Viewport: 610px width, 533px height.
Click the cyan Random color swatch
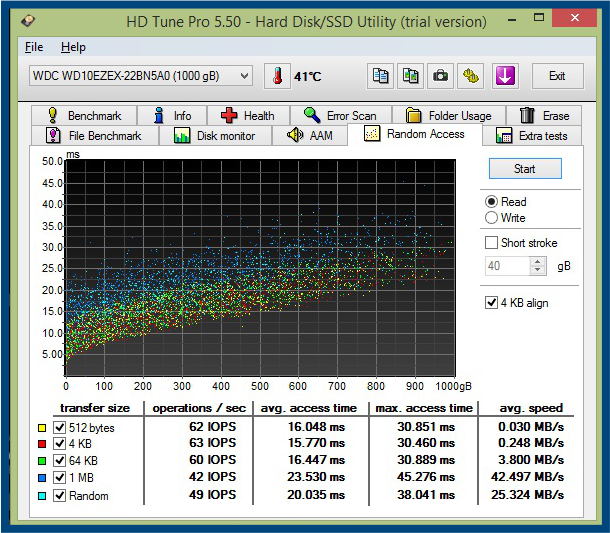pos(42,496)
